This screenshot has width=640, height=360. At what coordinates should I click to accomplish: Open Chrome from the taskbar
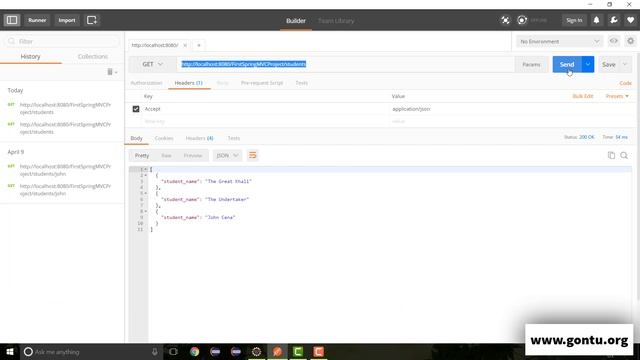click(194, 351)
